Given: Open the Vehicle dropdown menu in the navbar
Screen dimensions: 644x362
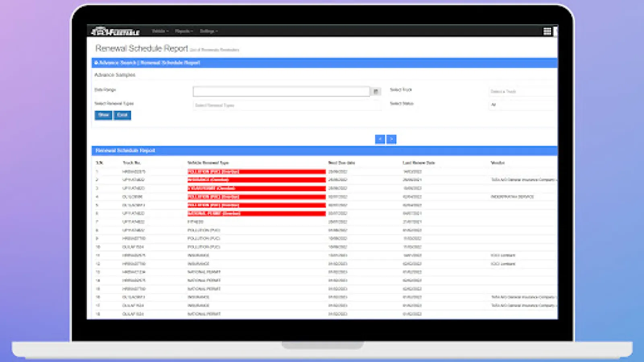Looking at the screenshot, I should coord(160,31).
